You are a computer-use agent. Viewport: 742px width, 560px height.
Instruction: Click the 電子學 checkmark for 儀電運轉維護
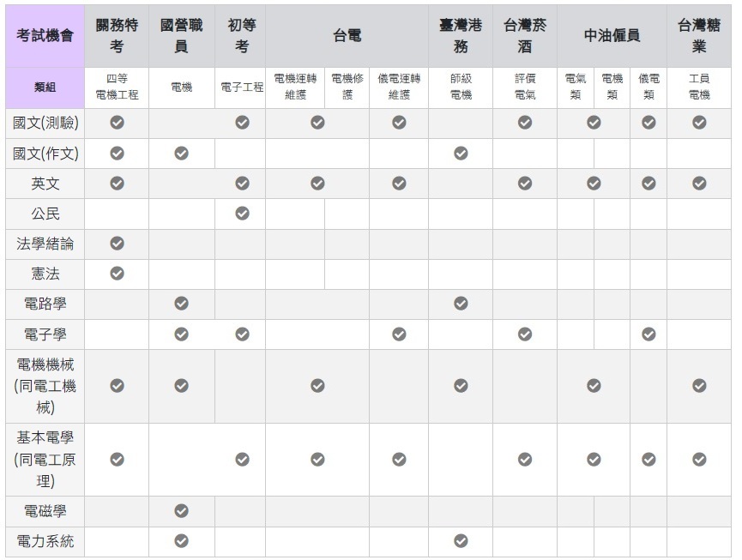(x=399, y=334)
